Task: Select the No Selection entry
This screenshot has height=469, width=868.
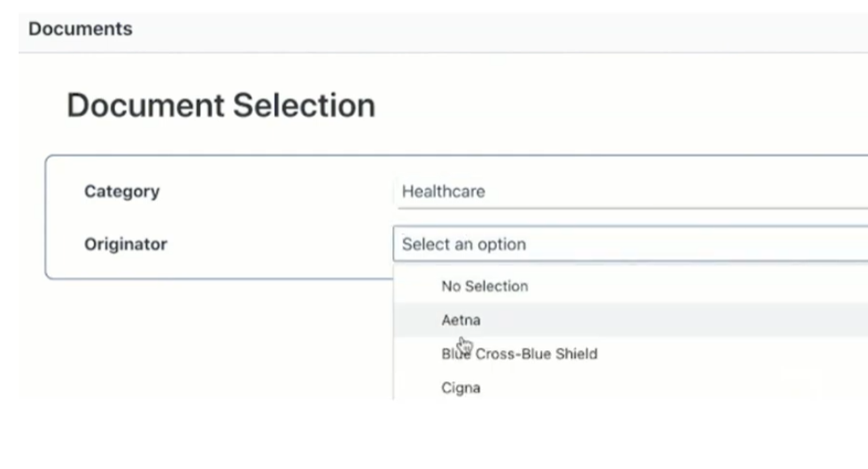Action: pos(631,286)
